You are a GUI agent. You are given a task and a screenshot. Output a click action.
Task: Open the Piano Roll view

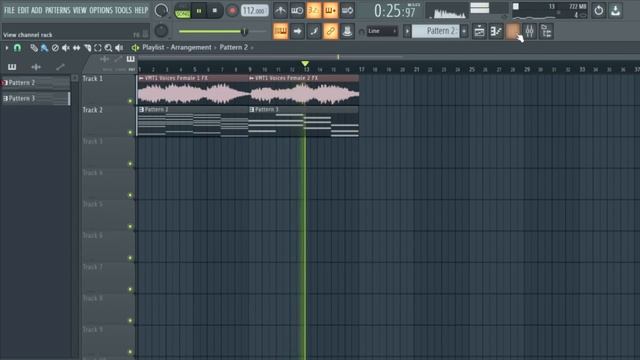click(496, 31)
